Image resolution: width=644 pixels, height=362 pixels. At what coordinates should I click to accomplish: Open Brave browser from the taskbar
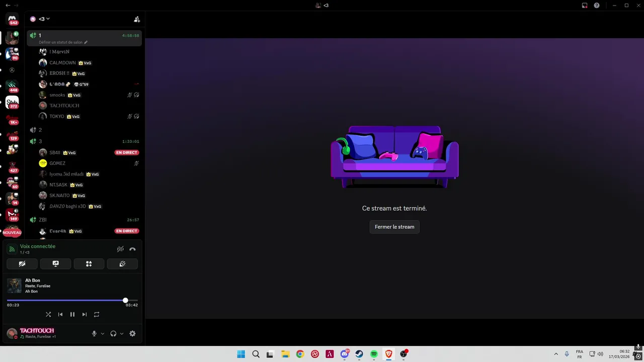388,354
